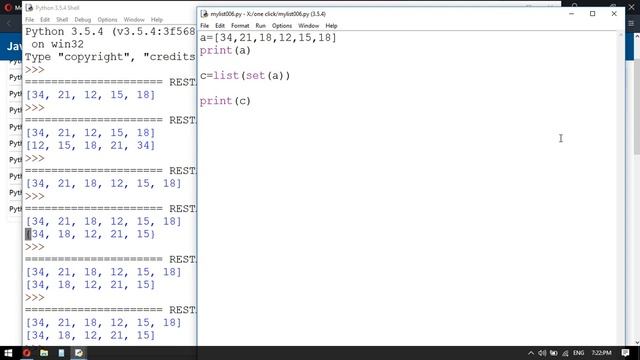Open Window menu in Python Shell window
Viewport: 640px width, 360px height.
[134, 20]
